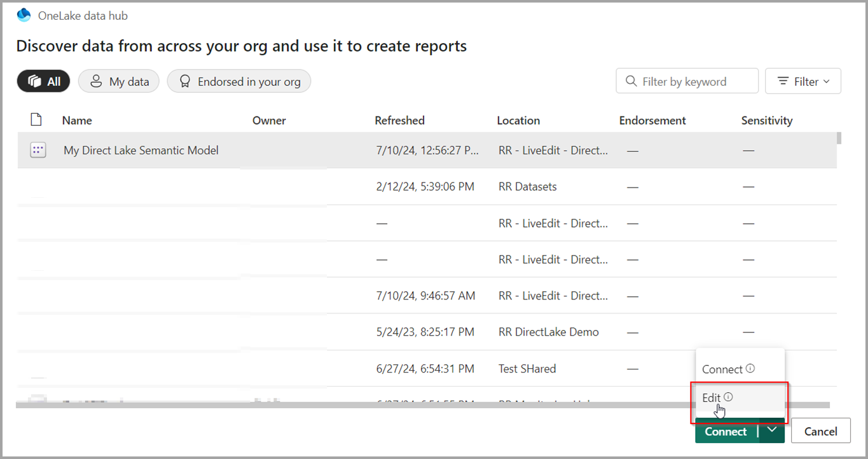
Task: Click the refreshed time 7/10/24, 12:56:27
Action: (x=427, y=151)
